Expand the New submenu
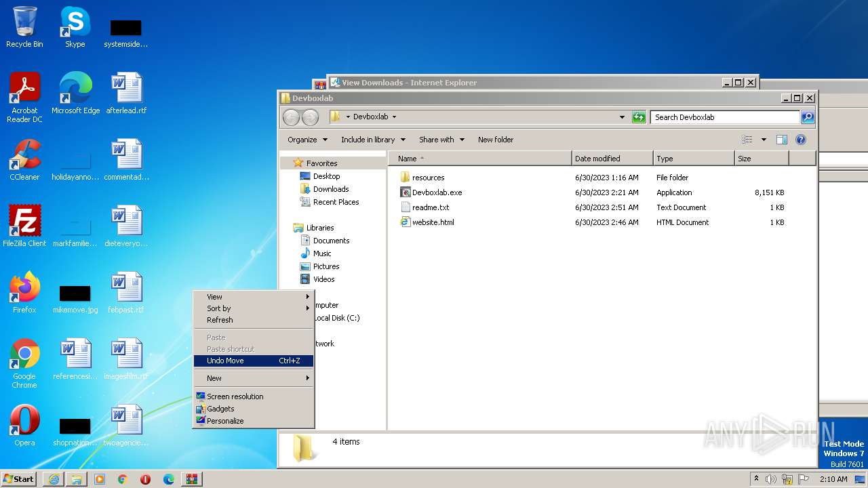868x488 pixels. click(x=254, y=378)
